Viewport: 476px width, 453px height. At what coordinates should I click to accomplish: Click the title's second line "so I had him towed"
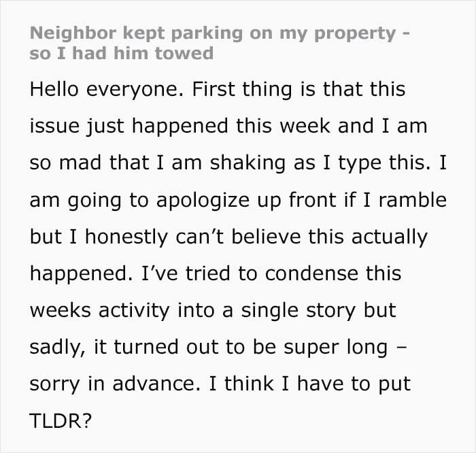click(122, 54)
